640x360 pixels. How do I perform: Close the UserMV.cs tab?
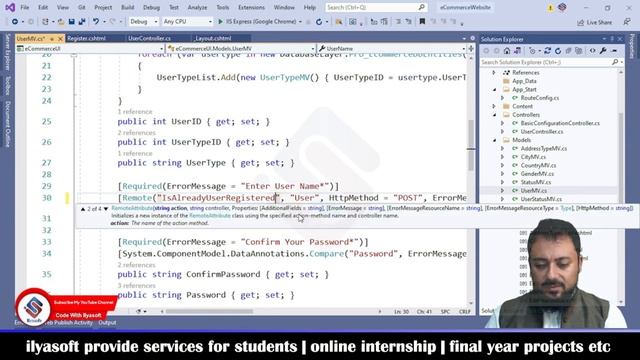click(x=60, y=39)
